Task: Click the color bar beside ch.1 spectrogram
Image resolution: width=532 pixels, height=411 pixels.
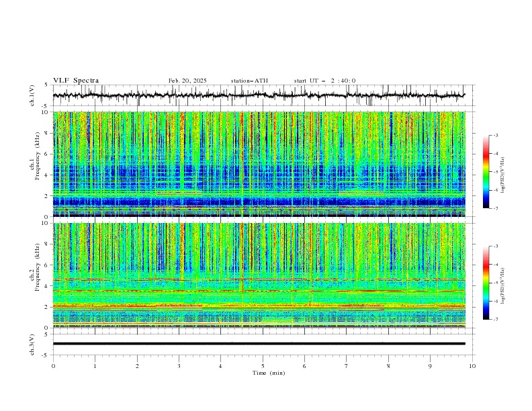Action: (486, 172)
